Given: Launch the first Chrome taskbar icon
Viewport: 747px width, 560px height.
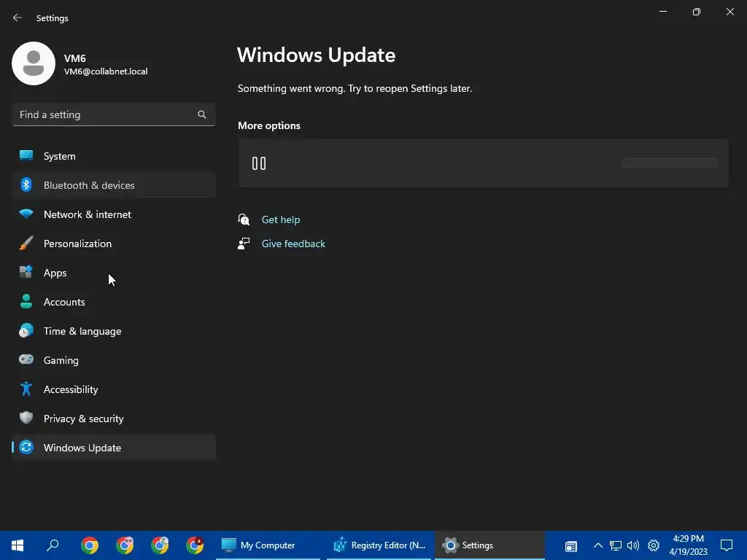Looking at the screenshot, I should [x=90, y=545].
